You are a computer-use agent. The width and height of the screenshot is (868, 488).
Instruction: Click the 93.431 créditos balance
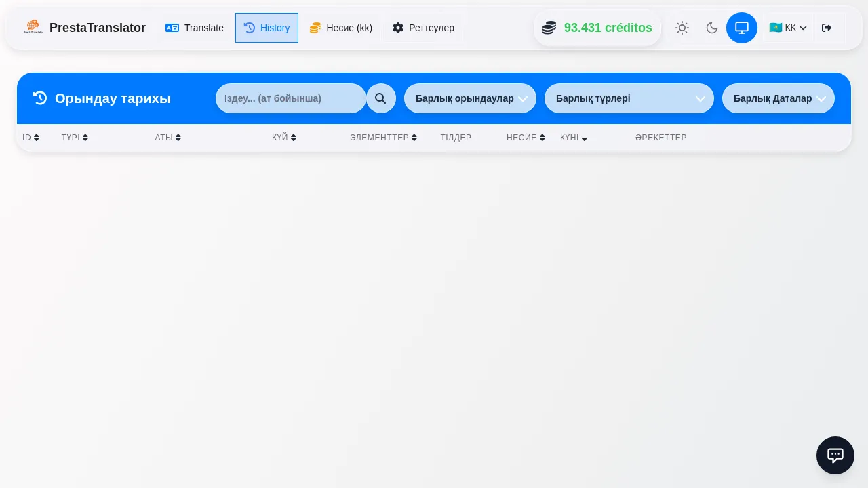pyautogui.click(x=608, y=28)
